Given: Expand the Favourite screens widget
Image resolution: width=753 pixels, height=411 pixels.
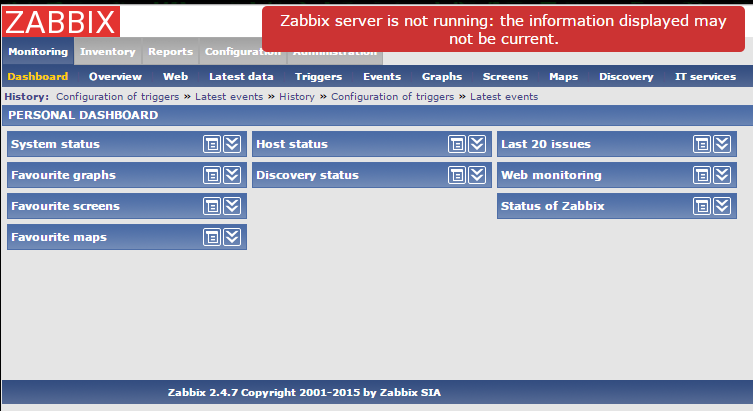Looking at the screenshot, I should click(232, 206).
